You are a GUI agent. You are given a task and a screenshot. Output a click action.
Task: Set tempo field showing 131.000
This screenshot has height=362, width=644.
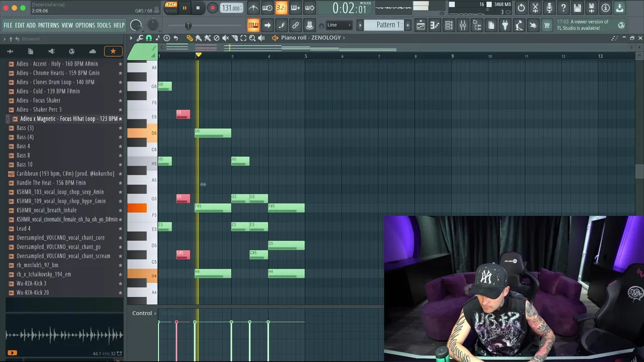[231, 8]
